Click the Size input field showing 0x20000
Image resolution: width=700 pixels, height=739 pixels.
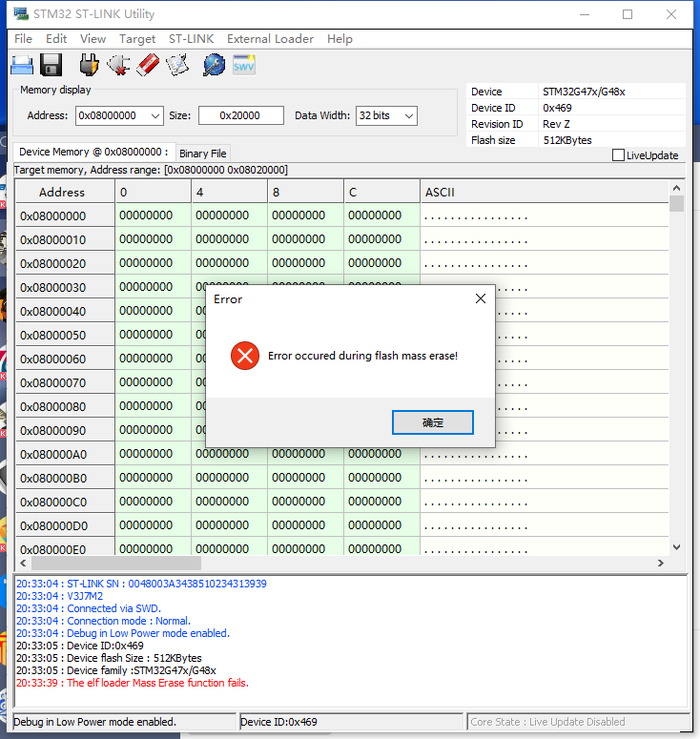click(241, 115)
